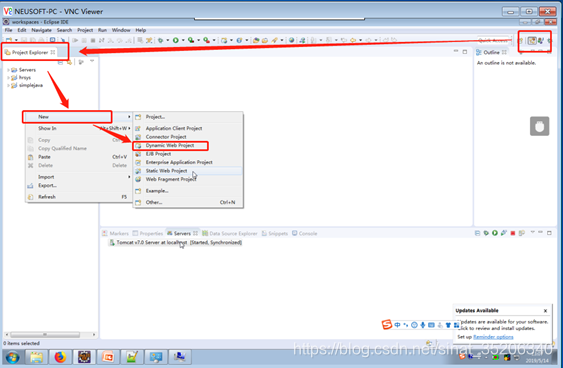This screenshot has height=368, width=563.
Task: Click the Java EE perspective icon
Action: pos(532,41)
